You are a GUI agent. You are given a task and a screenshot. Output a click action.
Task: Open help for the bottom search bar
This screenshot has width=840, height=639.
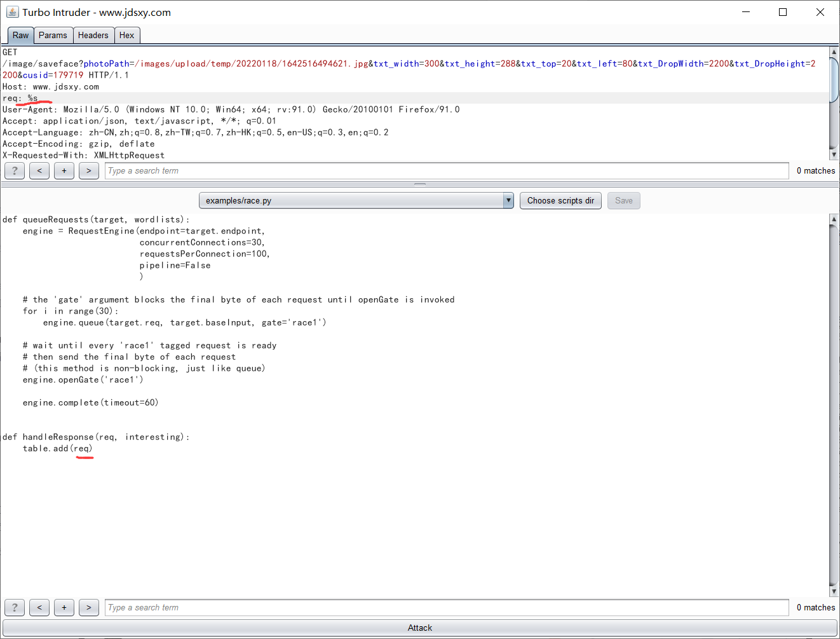pos(14,607)
